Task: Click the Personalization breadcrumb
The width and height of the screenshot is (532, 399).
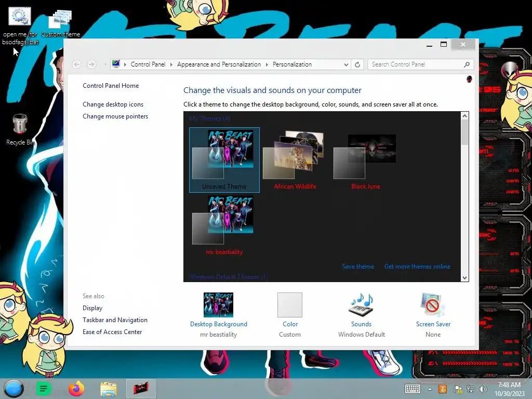Action: pyautogui.click(x=292, y=64)
